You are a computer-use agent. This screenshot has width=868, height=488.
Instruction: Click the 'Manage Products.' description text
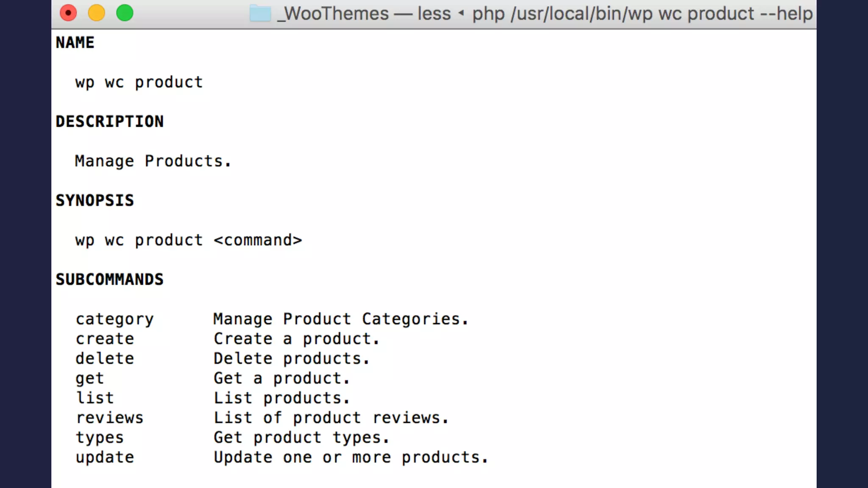coord(153,161)
